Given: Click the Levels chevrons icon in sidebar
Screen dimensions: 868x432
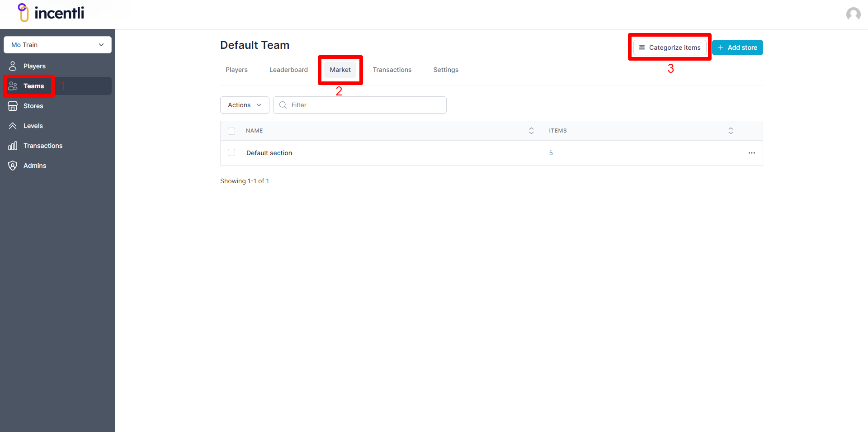Looking at the screenshot, I should (x=13, y=126).
